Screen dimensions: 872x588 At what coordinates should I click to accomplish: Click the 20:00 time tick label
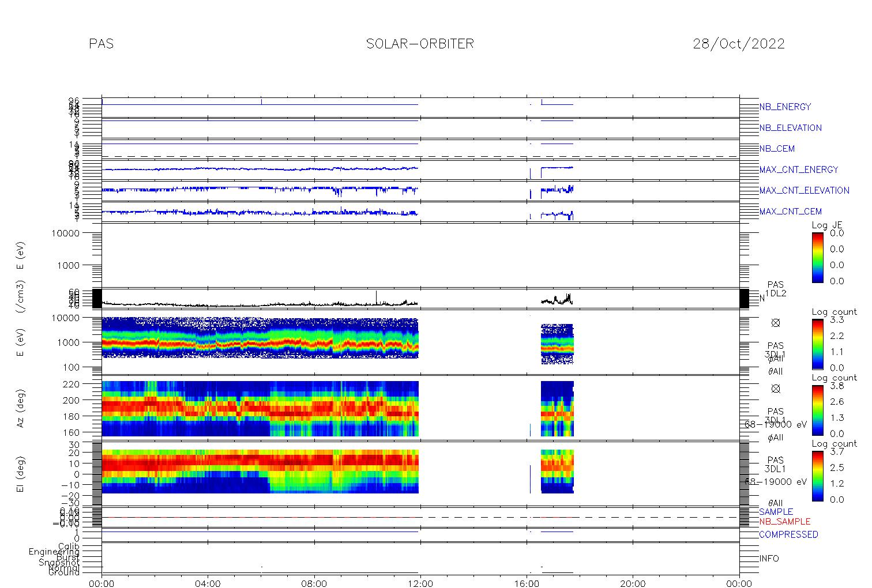coord(633,583)
